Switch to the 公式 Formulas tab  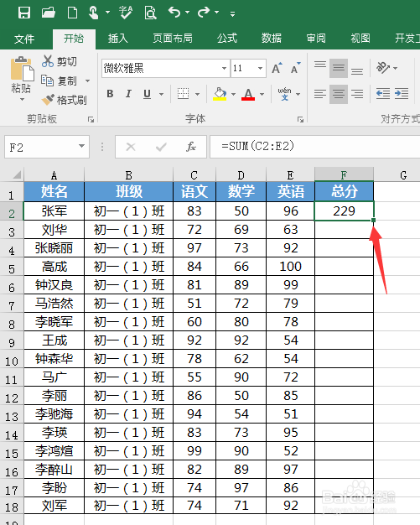click(227, 39)
